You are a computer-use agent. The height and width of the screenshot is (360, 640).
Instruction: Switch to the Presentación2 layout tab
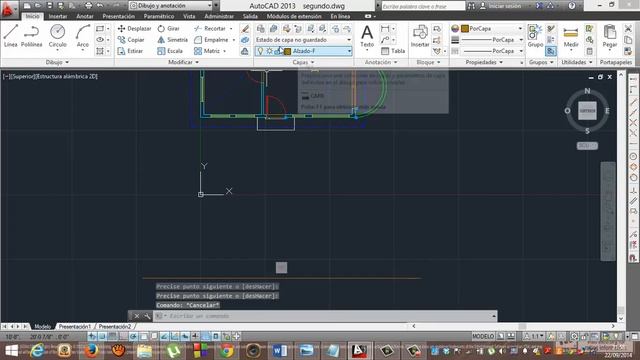(x=115, y=327)
